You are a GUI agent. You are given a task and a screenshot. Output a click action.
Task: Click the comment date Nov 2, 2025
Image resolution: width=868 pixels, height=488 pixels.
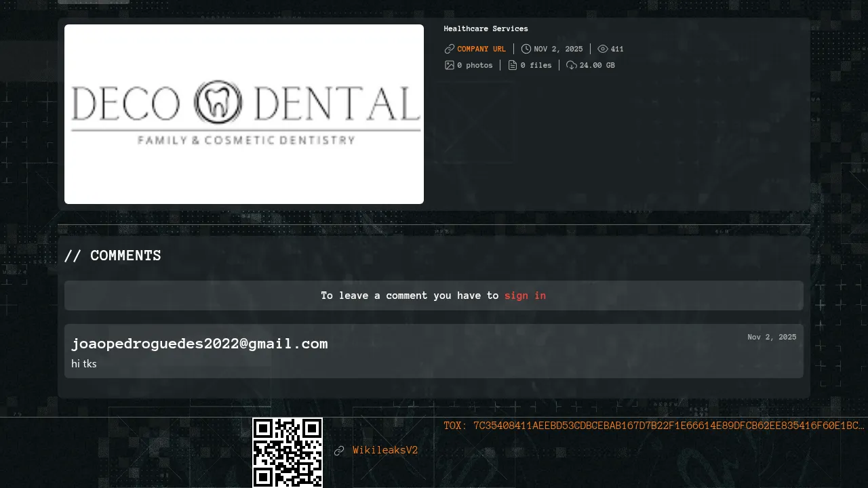point(772,337)
